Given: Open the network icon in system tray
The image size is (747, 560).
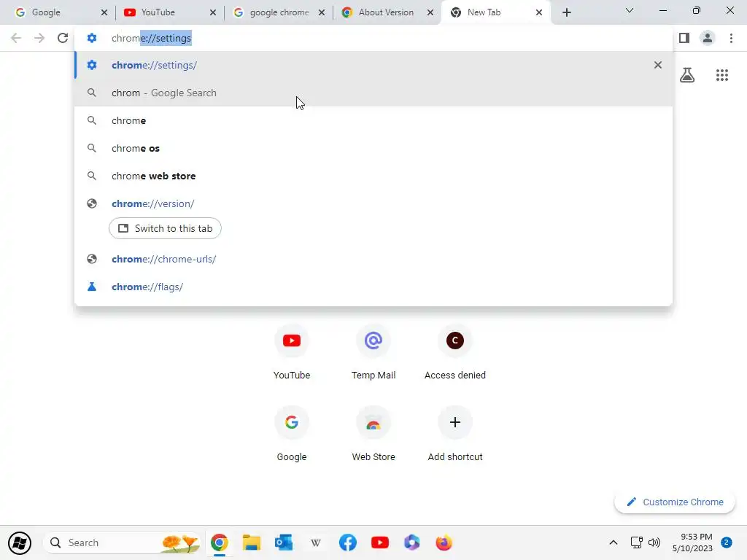Looking at the screenshot, I should [x=636, y=542].
